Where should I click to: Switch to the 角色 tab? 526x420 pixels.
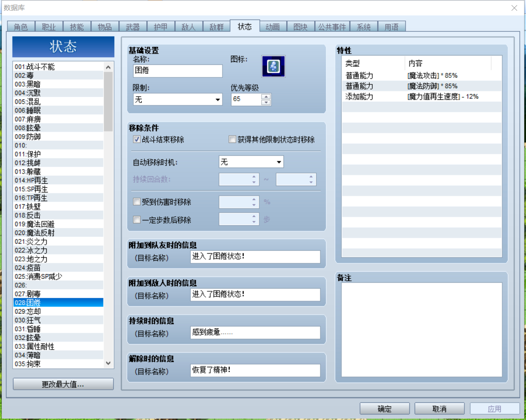tap(21, 27)
